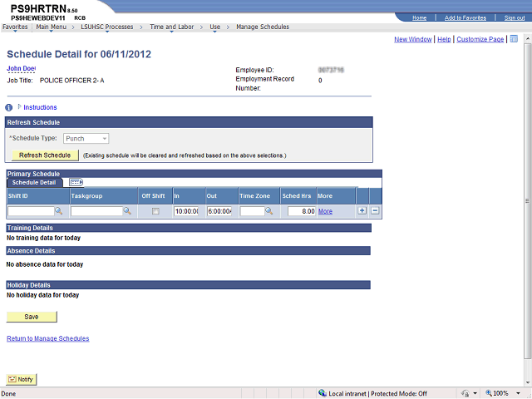Click in the In time field
This screenshot has width=532, height=399.
click(186, 212)
